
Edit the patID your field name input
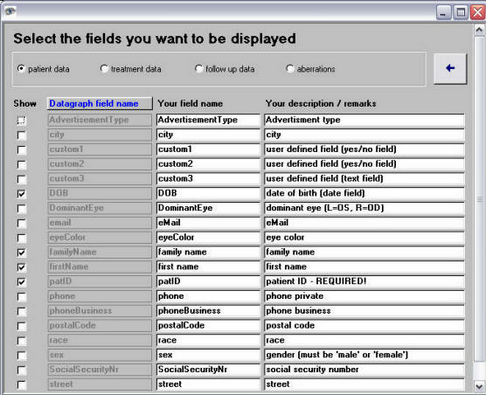point(208,281)
